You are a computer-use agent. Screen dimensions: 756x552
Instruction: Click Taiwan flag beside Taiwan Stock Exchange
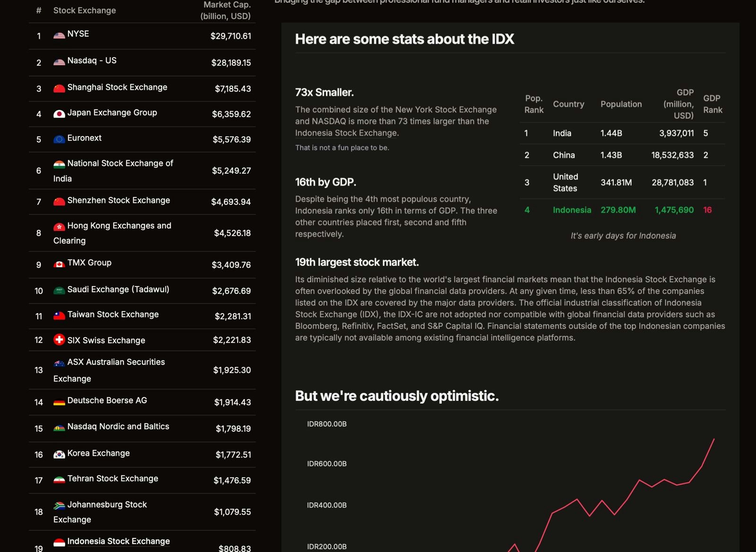click(59, 315)
